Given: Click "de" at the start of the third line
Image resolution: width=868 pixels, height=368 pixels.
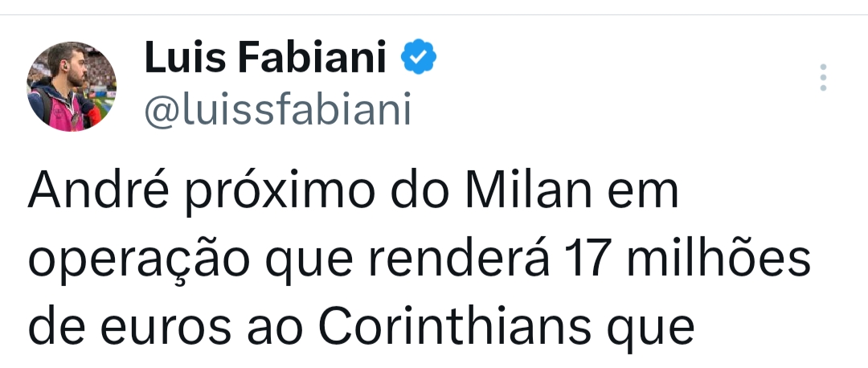Looking at the screenshot, I should pos(55,327).
